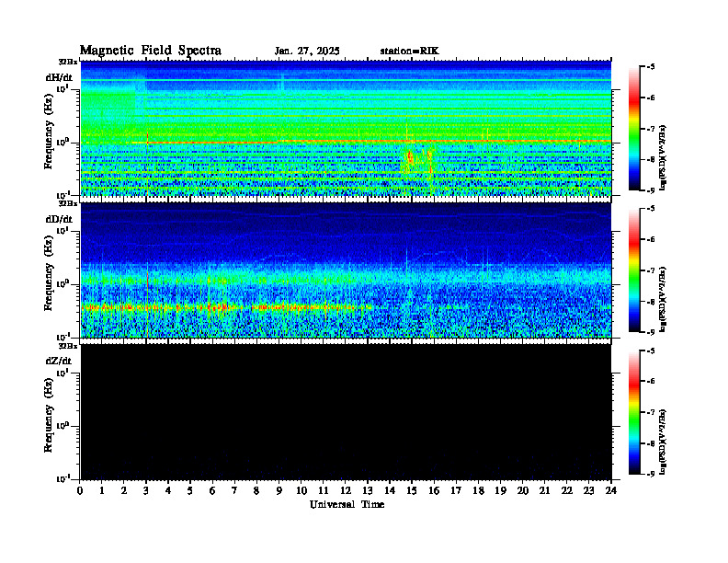
Task: Click the "Magnetic Field Spectra" title
Action: pos(151,51)
